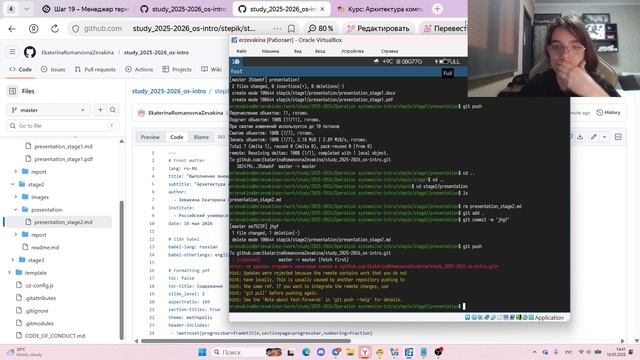Expand the stage3 folder
The width and height of the screenshot is (640, 360).
tap(13, 260)
